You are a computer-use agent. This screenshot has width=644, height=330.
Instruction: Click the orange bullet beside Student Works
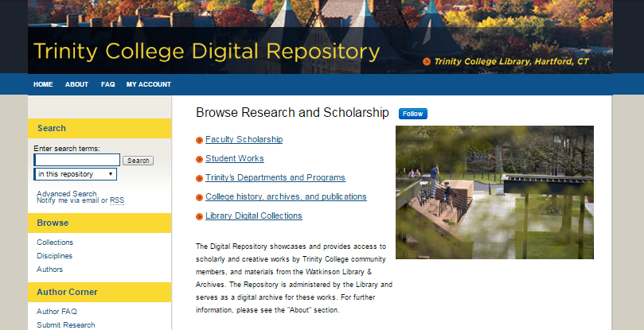tap(199, 159)
